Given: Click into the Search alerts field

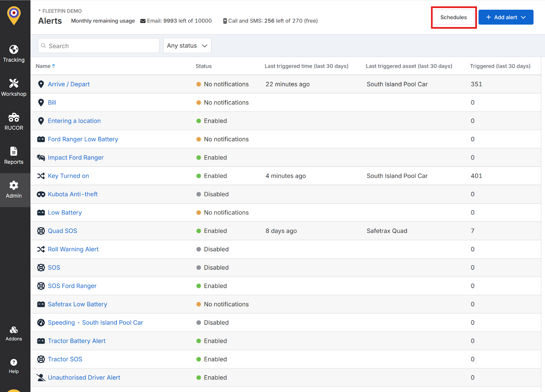Looking at the screenshot, I should [x=99, y=46].
